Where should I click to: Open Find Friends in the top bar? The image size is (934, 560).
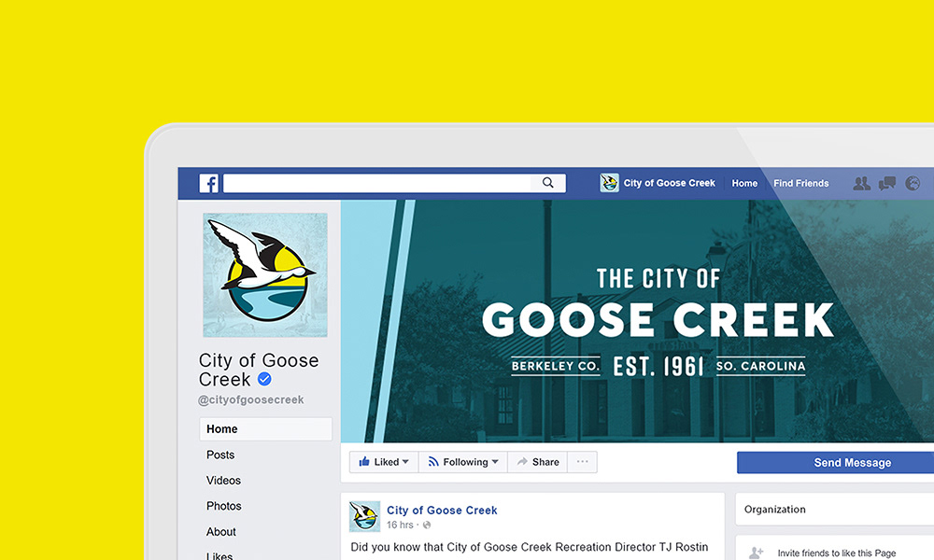pos(801,183)
